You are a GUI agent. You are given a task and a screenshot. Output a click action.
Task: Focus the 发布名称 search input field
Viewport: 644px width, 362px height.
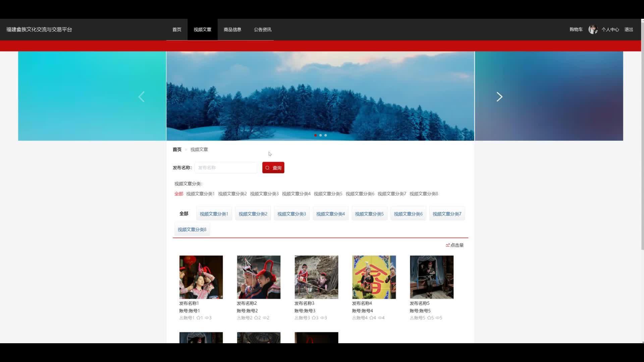pos(226,168)
